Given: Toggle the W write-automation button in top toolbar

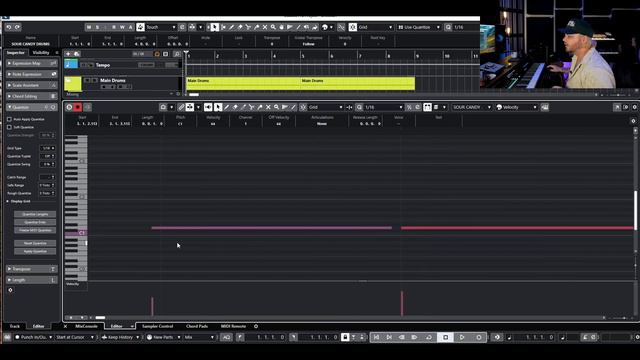Looking at the screenshot, I should tap(122, 27).
